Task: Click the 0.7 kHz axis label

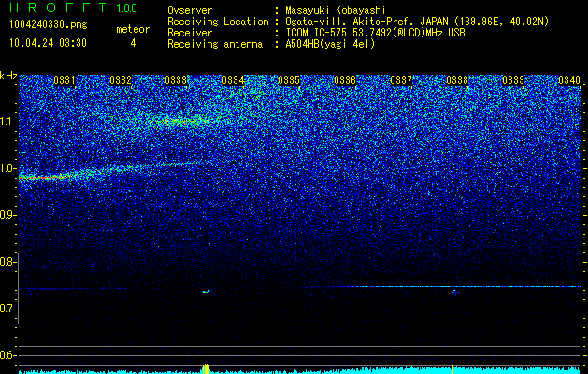Action: coord(7,309)
